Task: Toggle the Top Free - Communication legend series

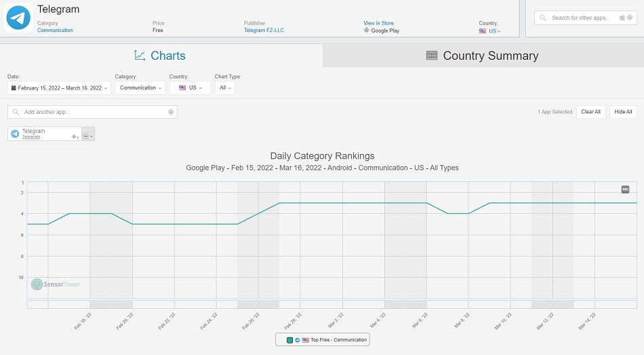Action: click(338, 340)
